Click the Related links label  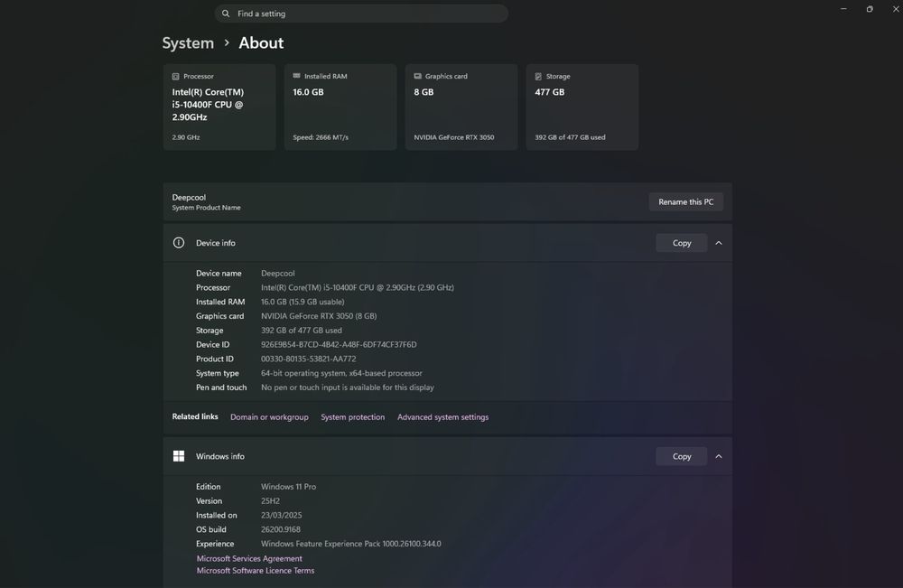195,416
